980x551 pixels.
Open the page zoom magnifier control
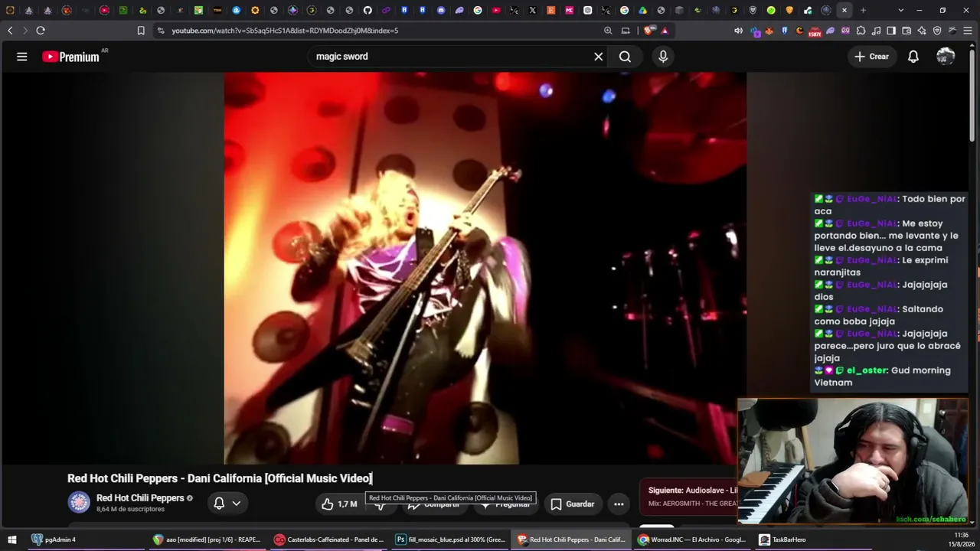click(x=608, y=31)
